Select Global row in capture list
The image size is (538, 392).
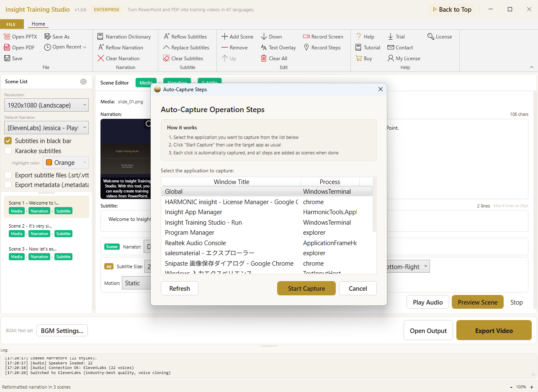click(267, 192)
